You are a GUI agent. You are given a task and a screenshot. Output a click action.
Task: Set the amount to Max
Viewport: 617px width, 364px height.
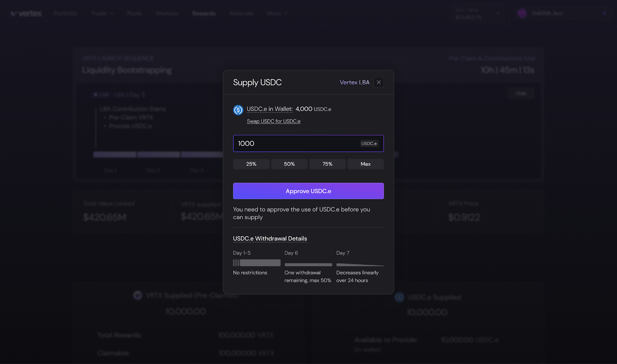[x=366, y=164]
